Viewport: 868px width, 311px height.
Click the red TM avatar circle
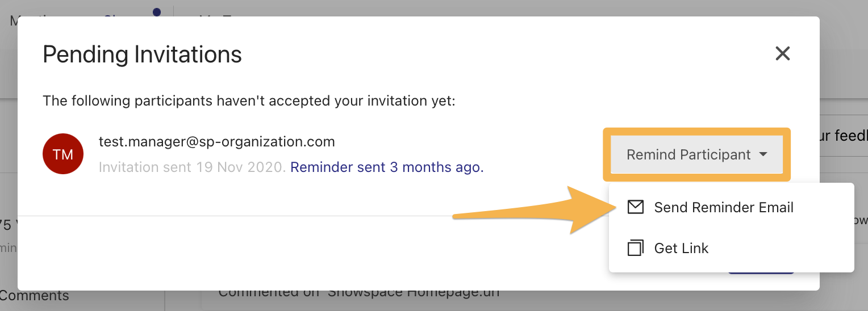click(63, 154)
